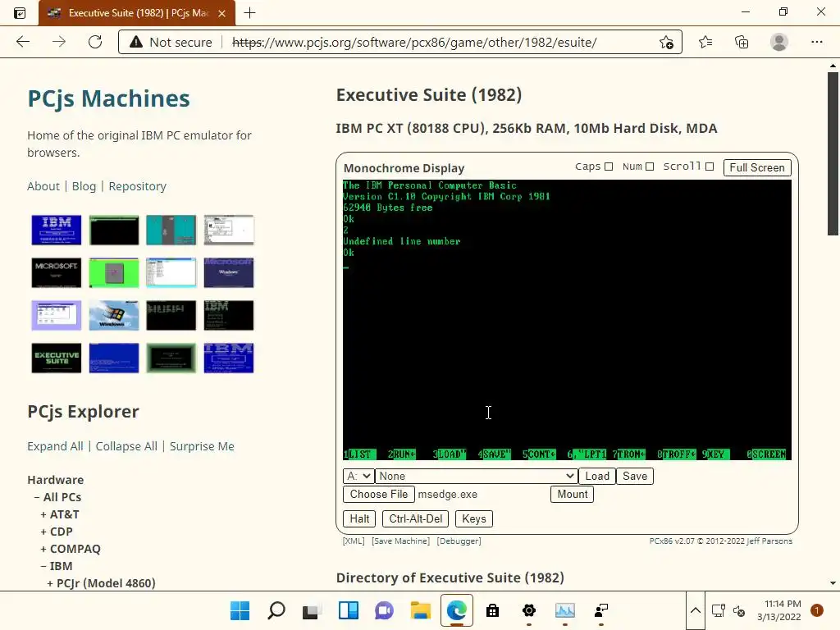
Task: Open the None diskette dropdown
Action: click(477, 477)
